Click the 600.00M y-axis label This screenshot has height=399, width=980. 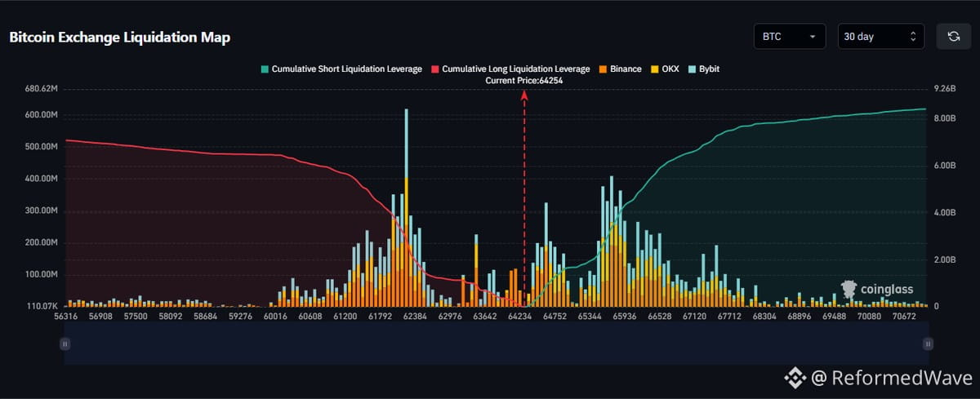pyautogui.click(x=41, y=115)
